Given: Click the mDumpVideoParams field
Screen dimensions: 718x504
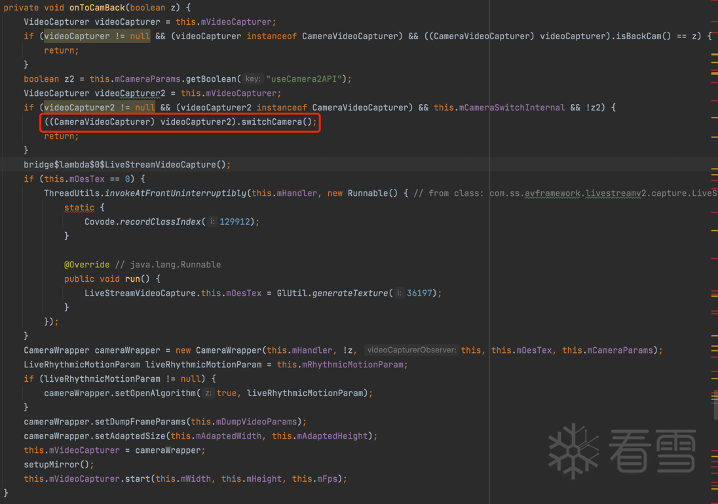Looking at the screenshot, I should click(256, 422).
